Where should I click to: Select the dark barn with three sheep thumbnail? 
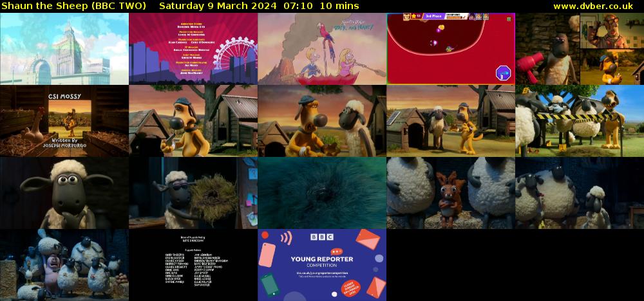[580, 193]
